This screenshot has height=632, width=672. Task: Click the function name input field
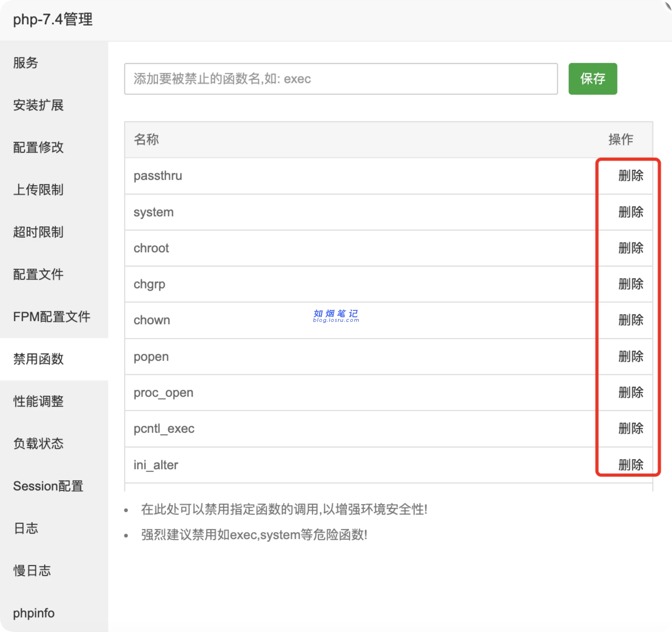pos(341,79)
